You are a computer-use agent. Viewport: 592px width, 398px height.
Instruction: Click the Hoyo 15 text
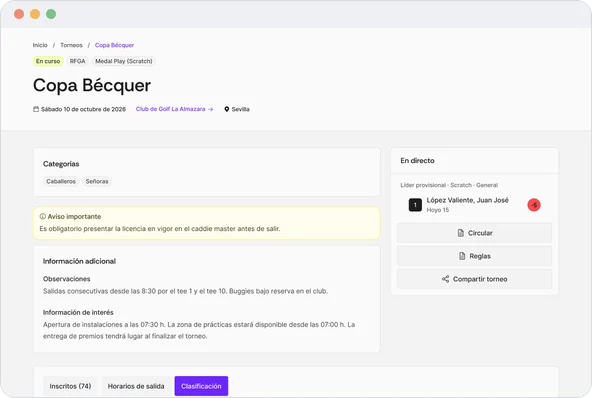(x=438, y=210)
